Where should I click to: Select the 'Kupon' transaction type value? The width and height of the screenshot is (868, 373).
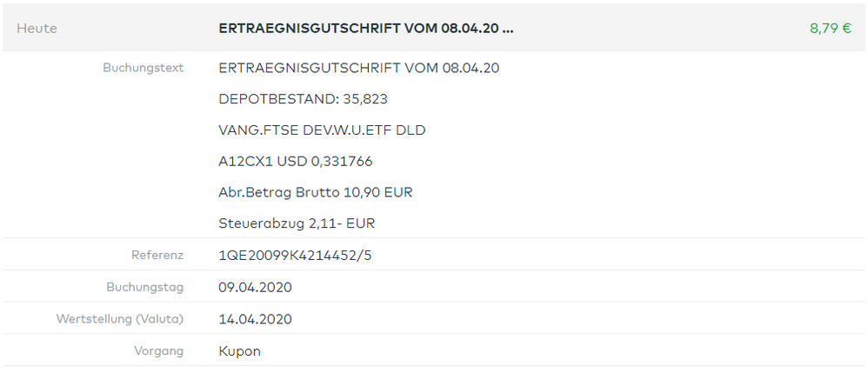[239, 351]
